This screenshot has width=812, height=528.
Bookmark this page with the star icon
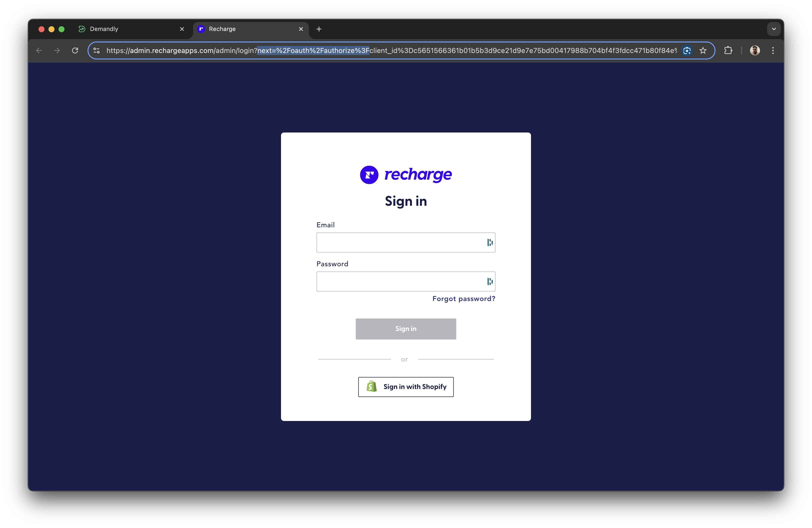pyautogui.click(x=703, y=50)
